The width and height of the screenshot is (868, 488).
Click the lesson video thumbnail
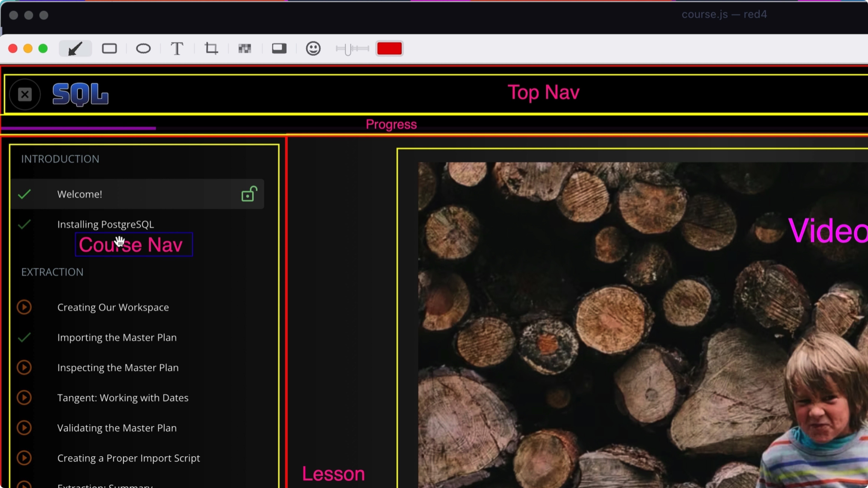click(x=643, y=325)
